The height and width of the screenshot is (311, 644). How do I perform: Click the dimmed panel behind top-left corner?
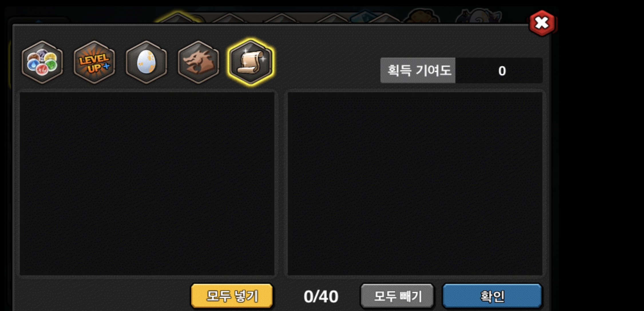click(38, 21)
